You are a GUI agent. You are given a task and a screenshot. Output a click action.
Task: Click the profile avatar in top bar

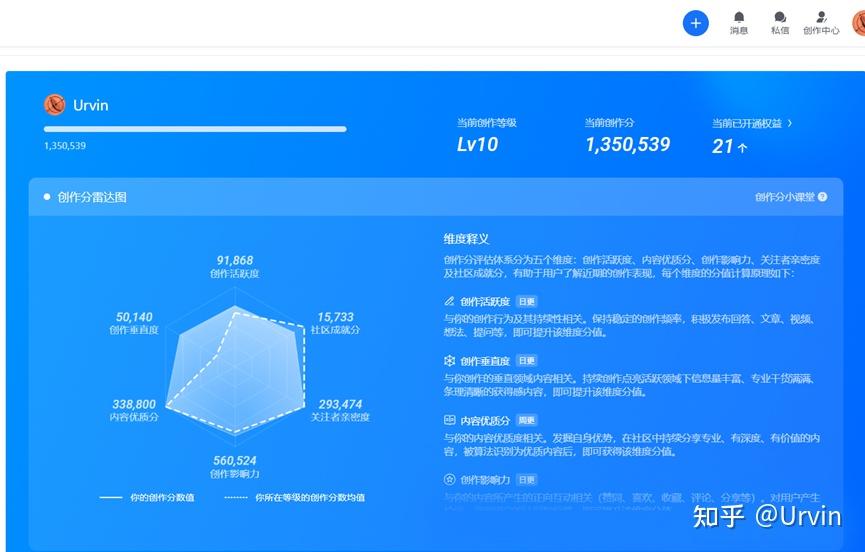(858, 23)
